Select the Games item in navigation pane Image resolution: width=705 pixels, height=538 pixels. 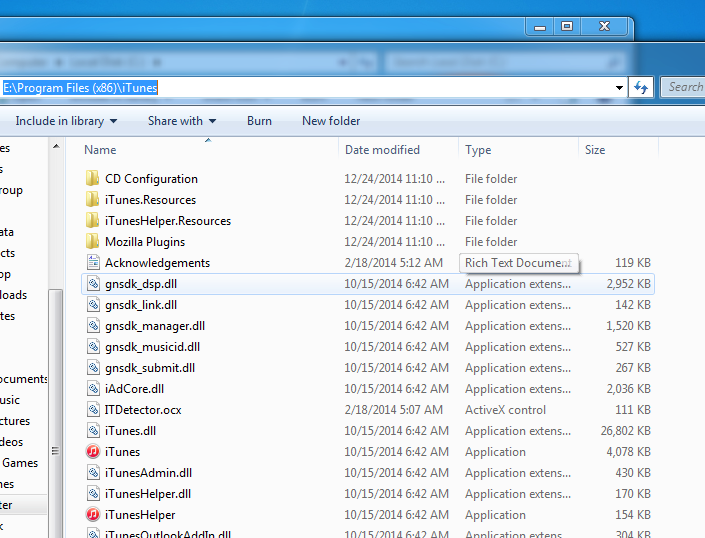[x=20, y=462]
